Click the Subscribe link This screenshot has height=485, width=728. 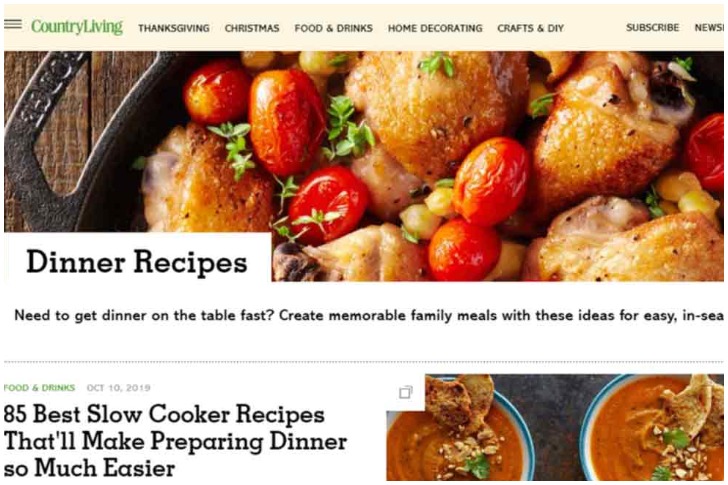tap(652, 28)
